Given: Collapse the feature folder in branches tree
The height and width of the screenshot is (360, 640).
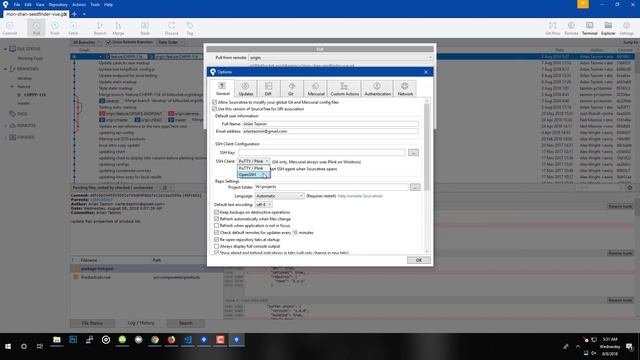Looking at the screenshot, I should [x=12, y=87].
